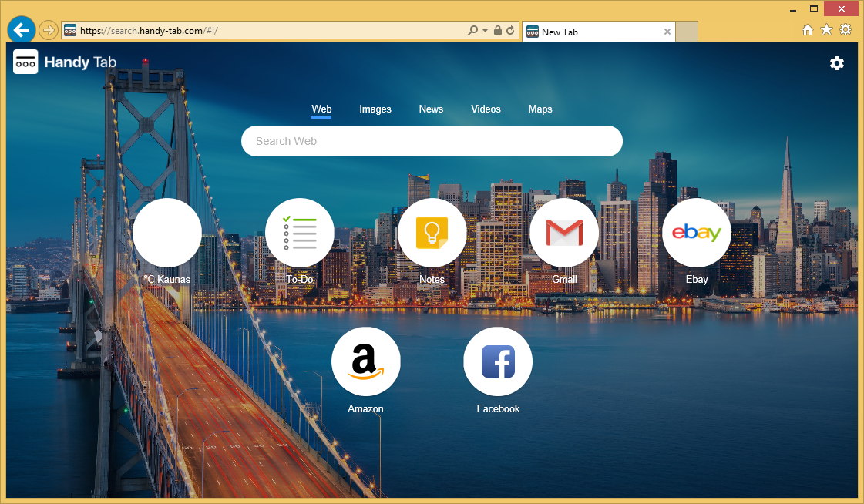This screenshot has width=864, height=504.
Task: Click the °C Kaunas label
Action: (x=167, y=279)
